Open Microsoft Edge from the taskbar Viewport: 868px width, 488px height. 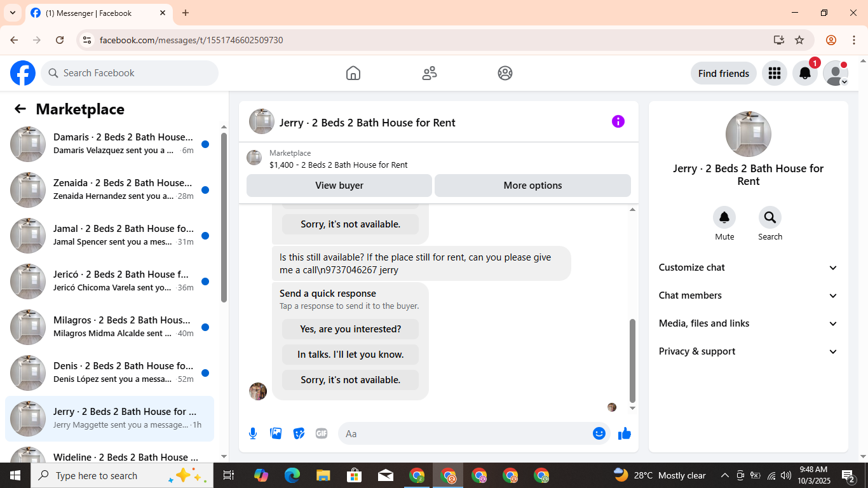coord(292,475)
